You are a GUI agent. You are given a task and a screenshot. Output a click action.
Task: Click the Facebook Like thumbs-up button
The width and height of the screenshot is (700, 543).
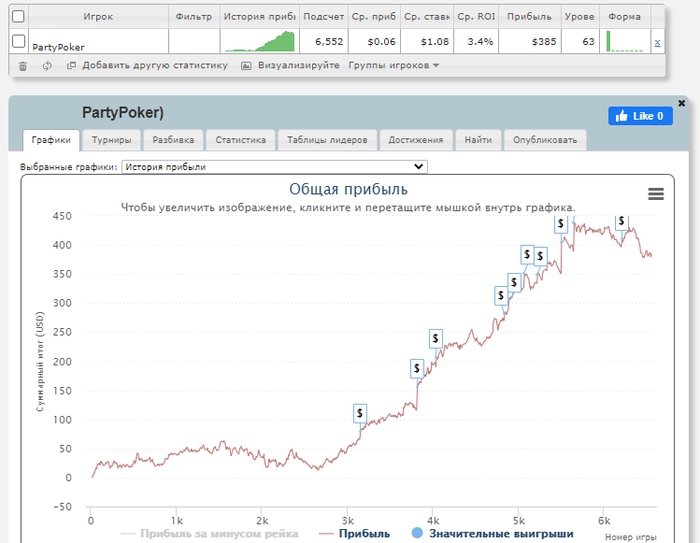pyautogui.click(x=640, y=116)
